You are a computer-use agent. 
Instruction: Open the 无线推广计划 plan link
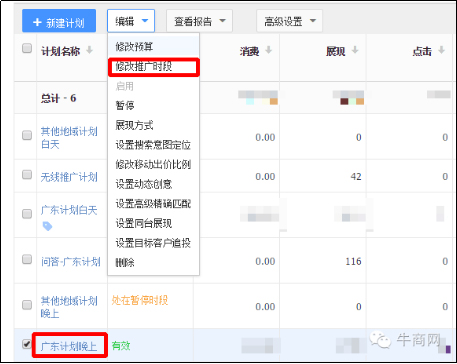[x=69, y=177]
